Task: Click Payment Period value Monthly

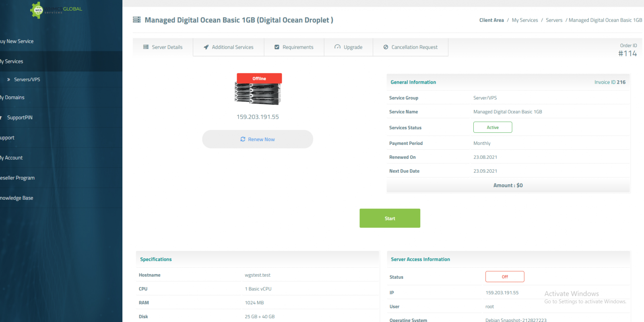Action: click(x=482, y=143)
